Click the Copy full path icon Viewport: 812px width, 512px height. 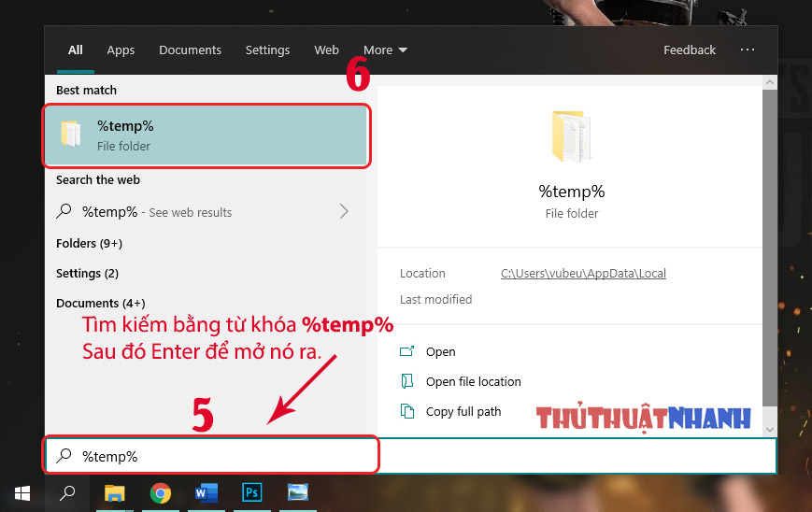tap(407, 411)
